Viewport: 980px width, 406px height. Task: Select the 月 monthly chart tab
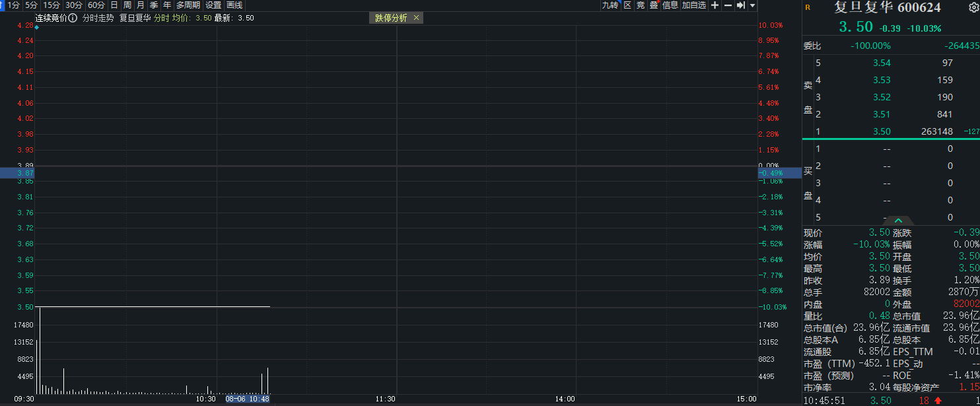pos(140,5)
